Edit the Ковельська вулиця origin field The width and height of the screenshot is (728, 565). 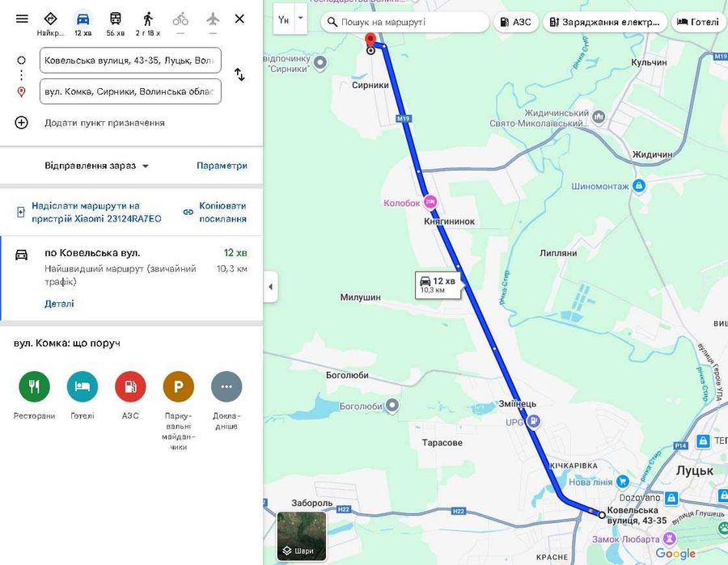click(x=130, y=61)
